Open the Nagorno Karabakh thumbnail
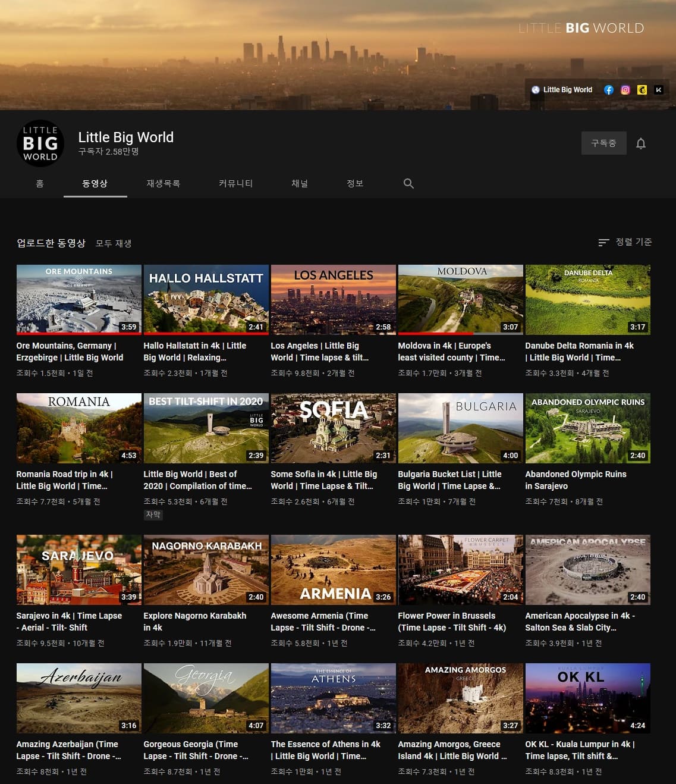Viewport: 676px width, 784px height. point(206,570)
